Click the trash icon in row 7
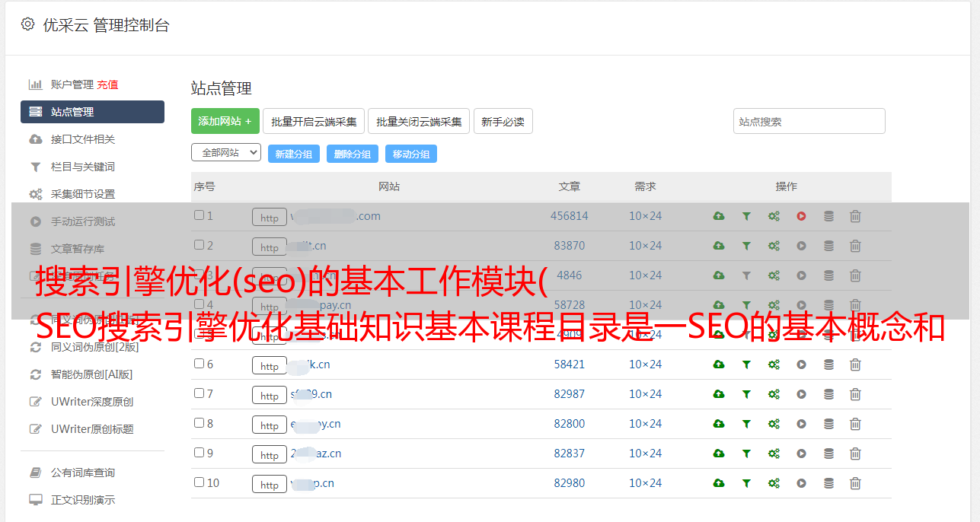Viewport: 980px width, 522px height. coord(855,394)
